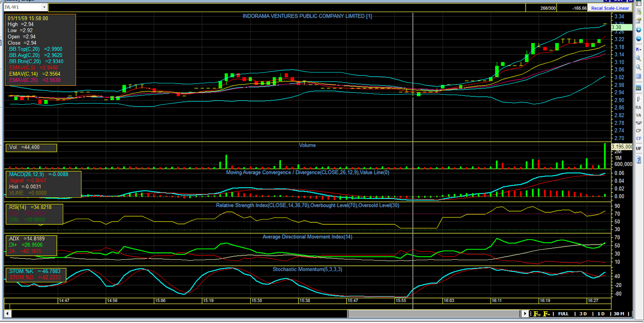Click the 268/300 counter

(548, 8)
